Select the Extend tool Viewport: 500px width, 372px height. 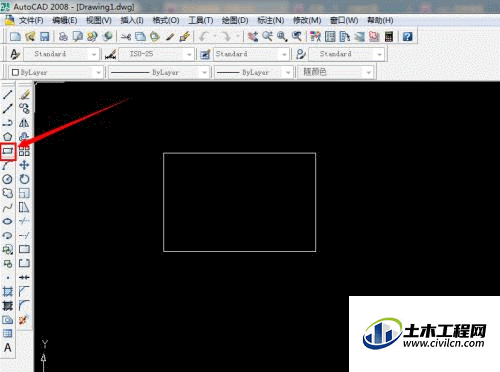click(24, 235)
